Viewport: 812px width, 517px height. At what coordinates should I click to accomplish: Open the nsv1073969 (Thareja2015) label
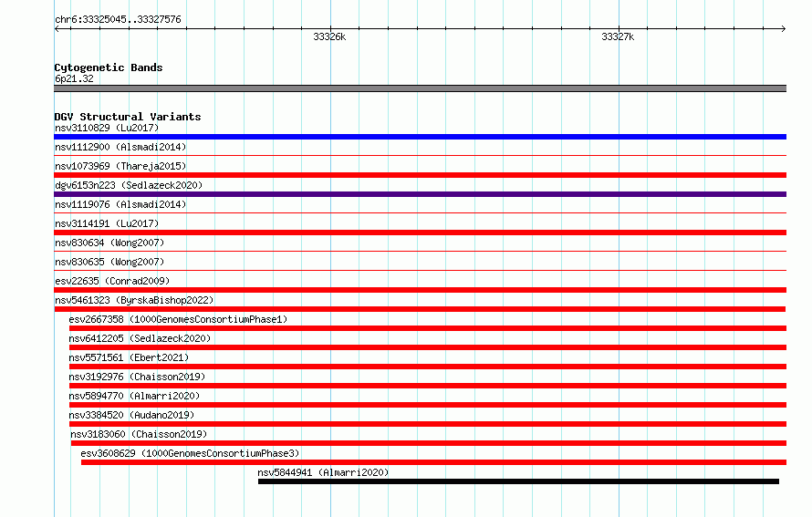point(120,166)
